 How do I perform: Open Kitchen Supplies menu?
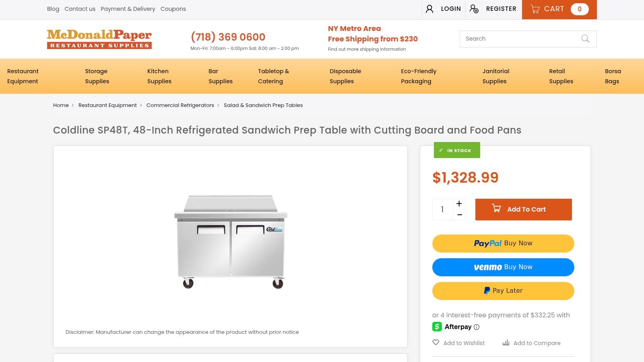pyautogui.click(x=159, y=76)
